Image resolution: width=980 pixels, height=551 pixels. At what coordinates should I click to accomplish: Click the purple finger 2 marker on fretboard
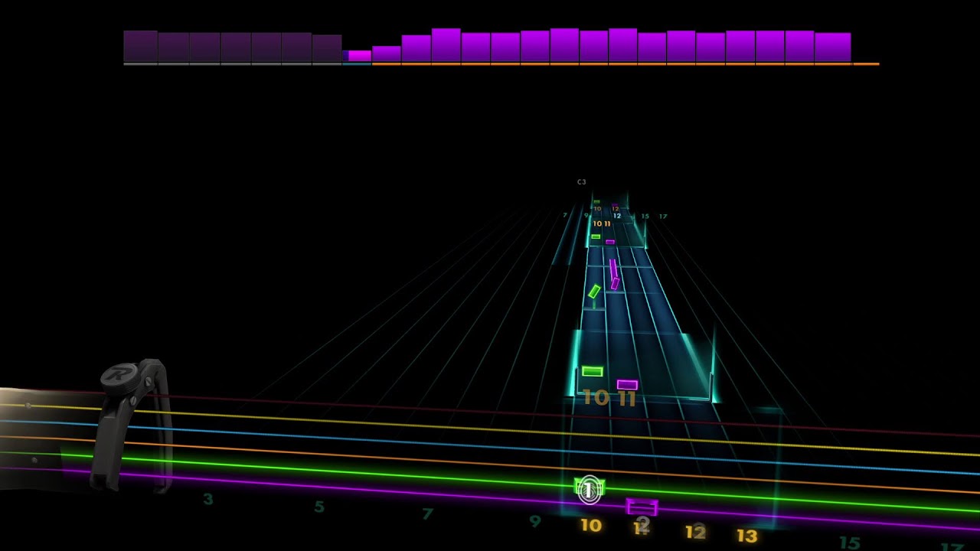click(642, 507)
